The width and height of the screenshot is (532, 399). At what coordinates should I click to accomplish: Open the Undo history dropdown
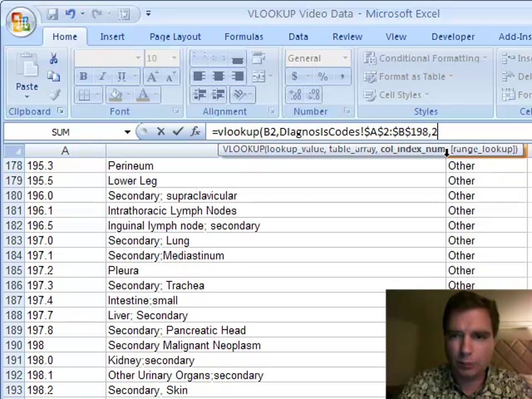pos(83,14)
